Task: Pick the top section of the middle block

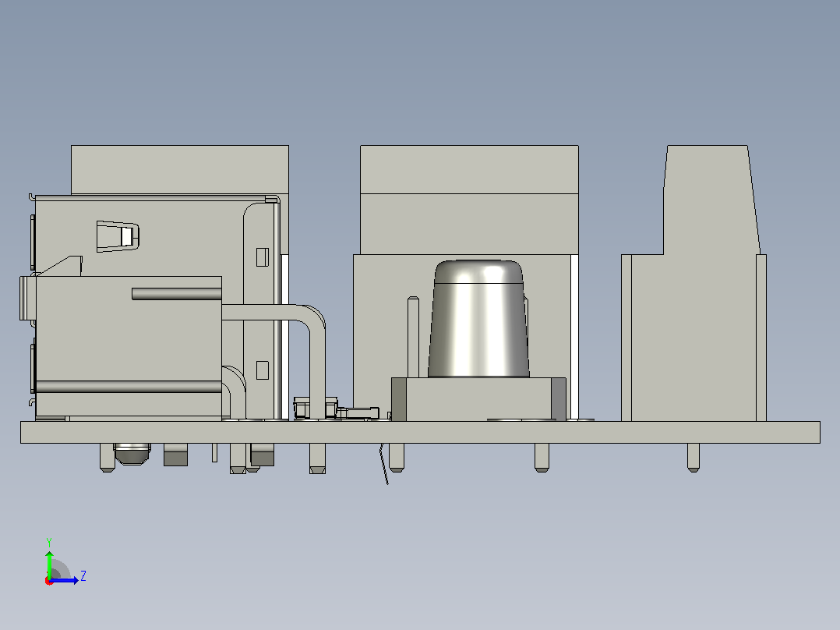Action: [x=469, y=169]
